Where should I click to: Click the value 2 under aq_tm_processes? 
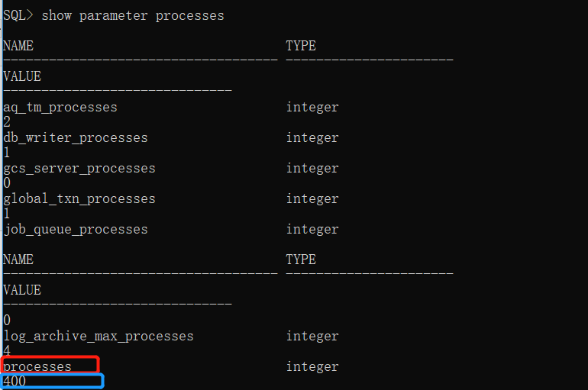coord(7,122)
